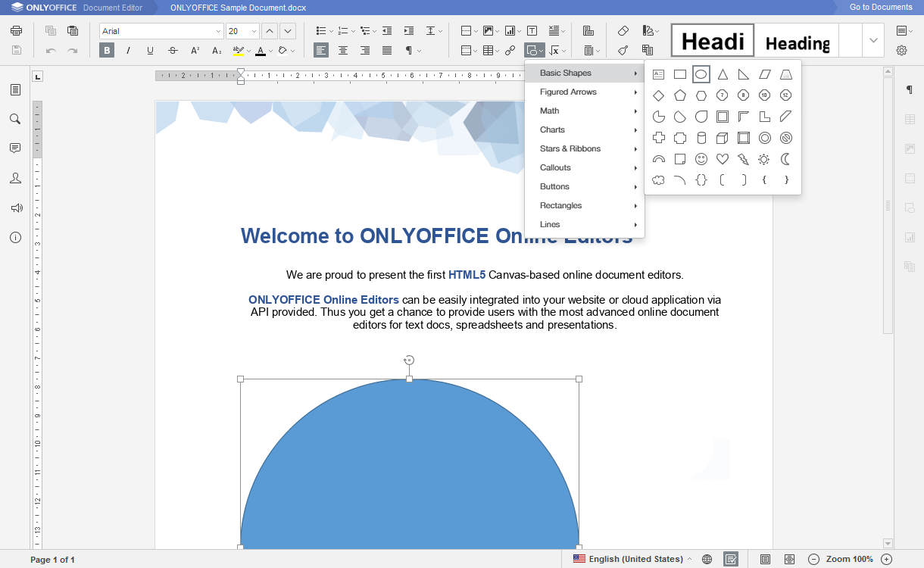The width and height of the screenshot is (924, 568).
Task: Select the no-symbol prohibition shape
Action: point(786,138)
